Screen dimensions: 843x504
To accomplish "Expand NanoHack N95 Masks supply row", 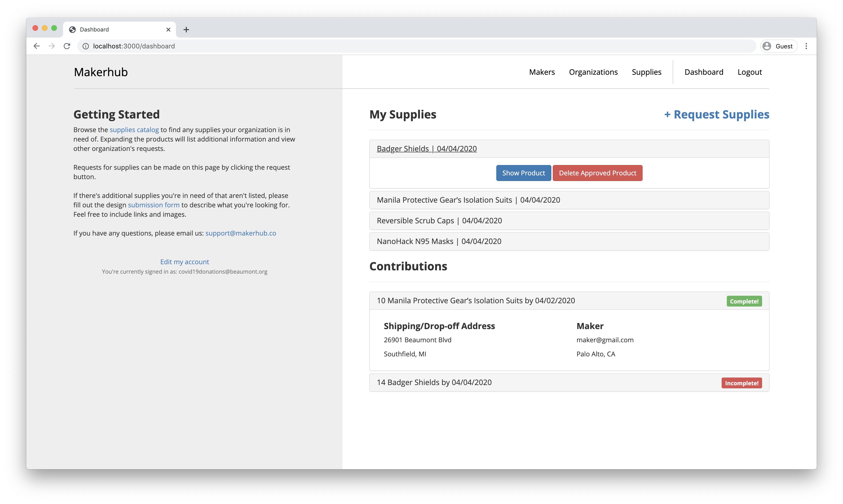I will (x=439, y=241).
